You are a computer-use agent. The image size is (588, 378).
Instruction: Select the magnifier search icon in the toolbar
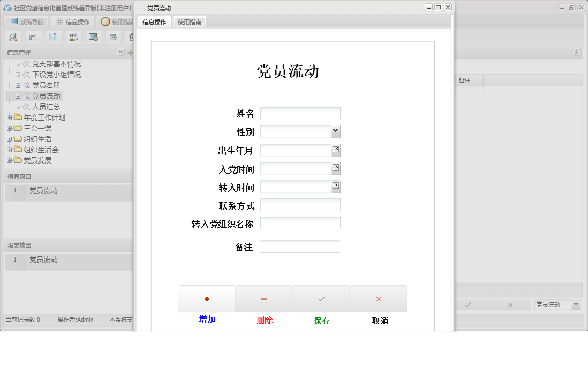tap(13, 36)
